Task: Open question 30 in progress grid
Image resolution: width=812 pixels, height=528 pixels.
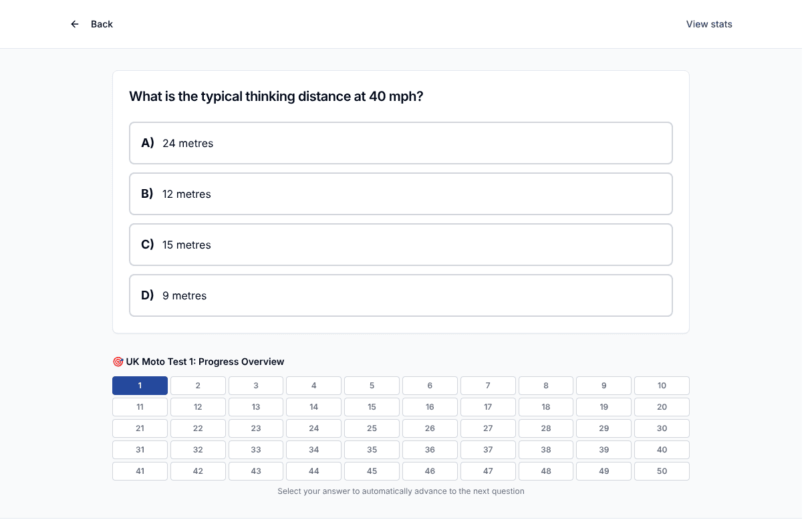Action: pyautogui.click(x=662, y=428)
